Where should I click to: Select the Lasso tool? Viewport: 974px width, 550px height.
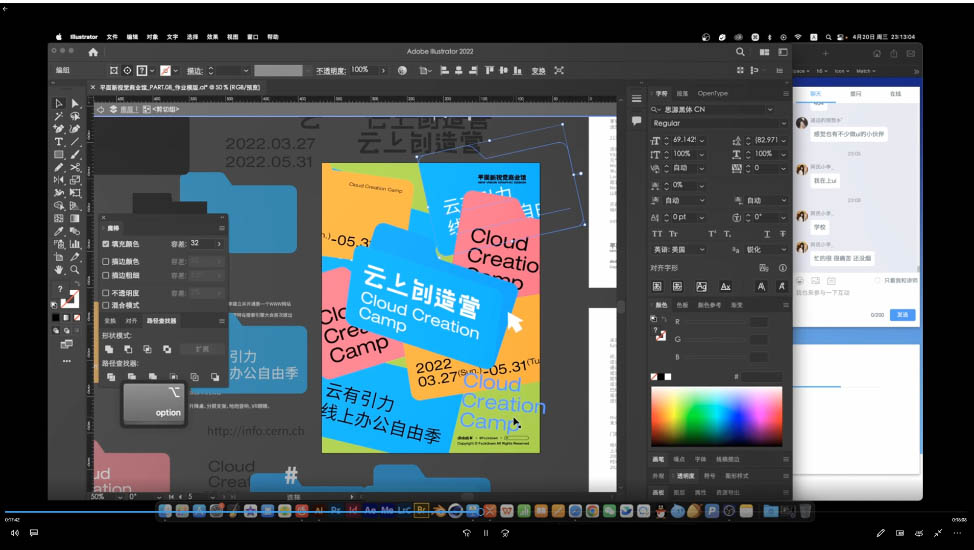click(75, 116)
